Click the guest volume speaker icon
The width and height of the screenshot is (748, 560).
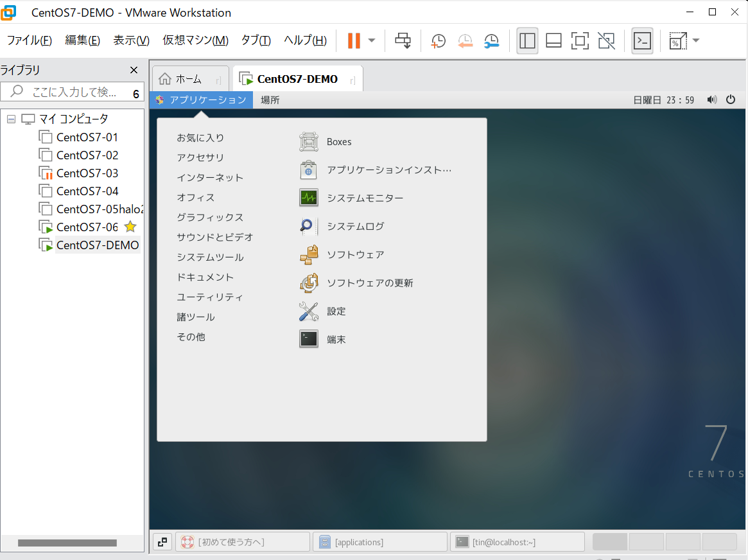[712, 100]
